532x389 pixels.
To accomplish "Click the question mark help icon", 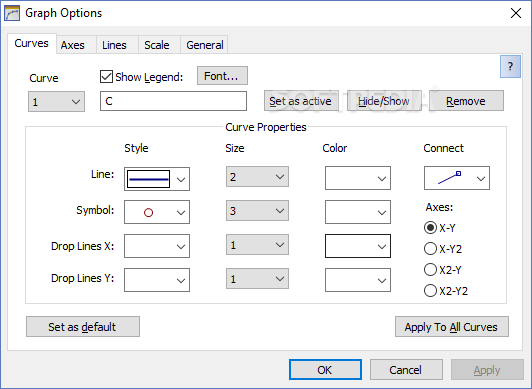I will [x=510, y=66].
